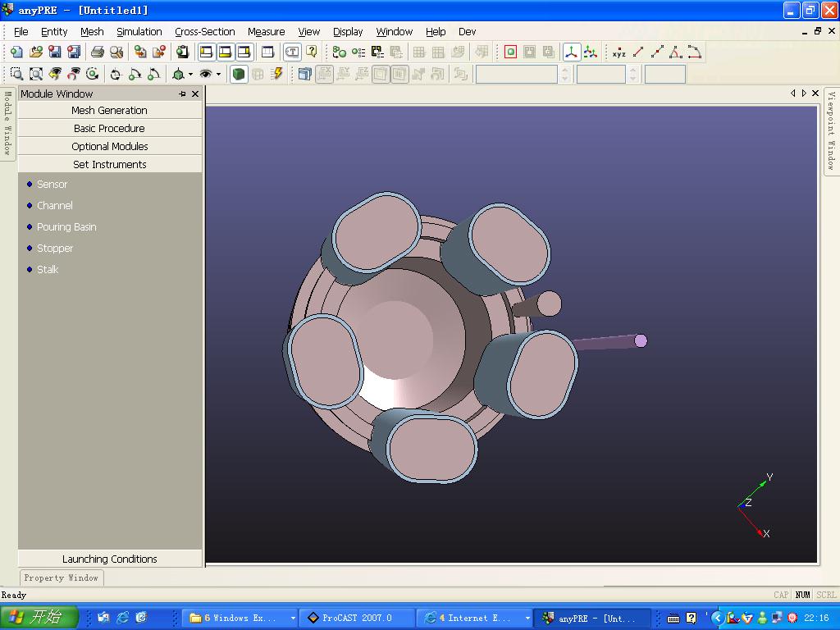Click the Help question mark icon
The height and width of the screenshot is (630, 840).
pyautogui.click(x=312, y=52)
